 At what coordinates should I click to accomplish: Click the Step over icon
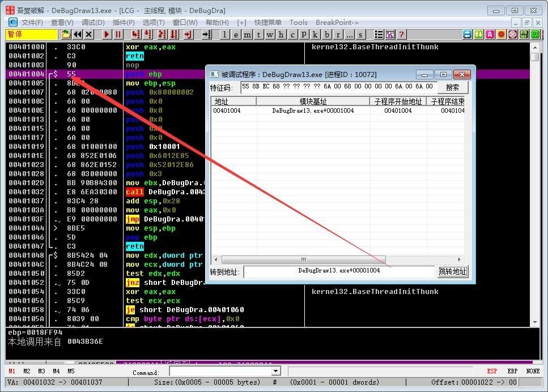[148, 34]
